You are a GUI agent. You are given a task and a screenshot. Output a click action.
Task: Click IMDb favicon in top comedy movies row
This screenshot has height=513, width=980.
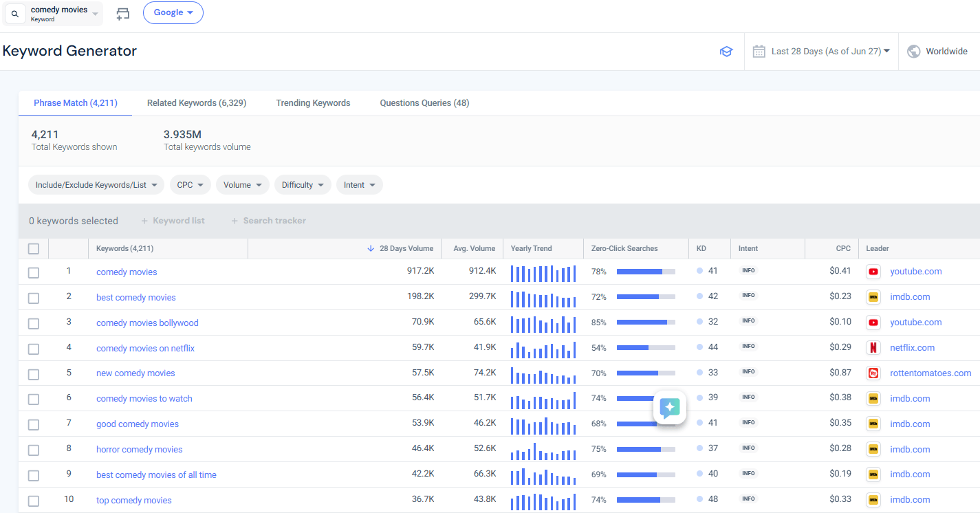(x=873, y=500)
